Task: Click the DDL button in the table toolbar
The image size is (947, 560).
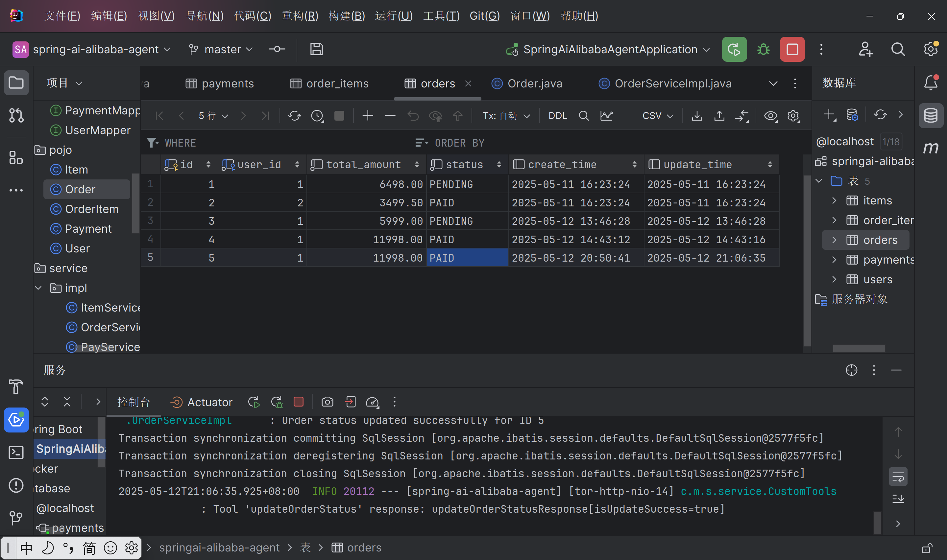Action: (557, 115)
